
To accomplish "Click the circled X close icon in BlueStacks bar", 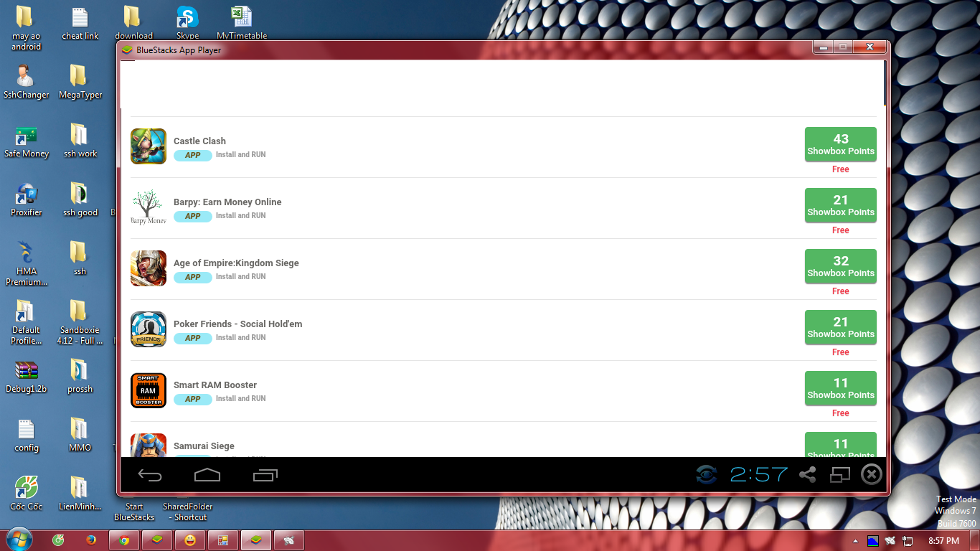I will tap(871, 474).
